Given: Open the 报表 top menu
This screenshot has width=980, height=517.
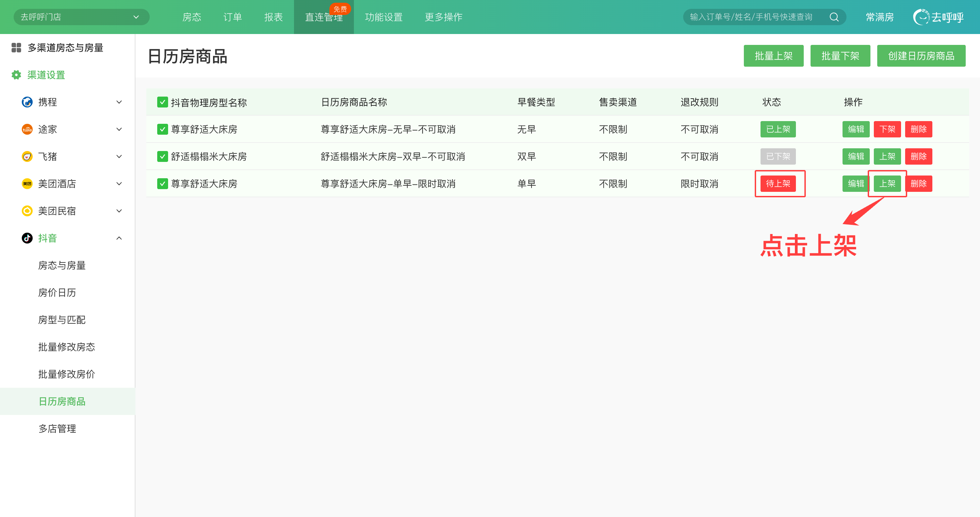Looking at the screenshot, I should tap(273, 17).
